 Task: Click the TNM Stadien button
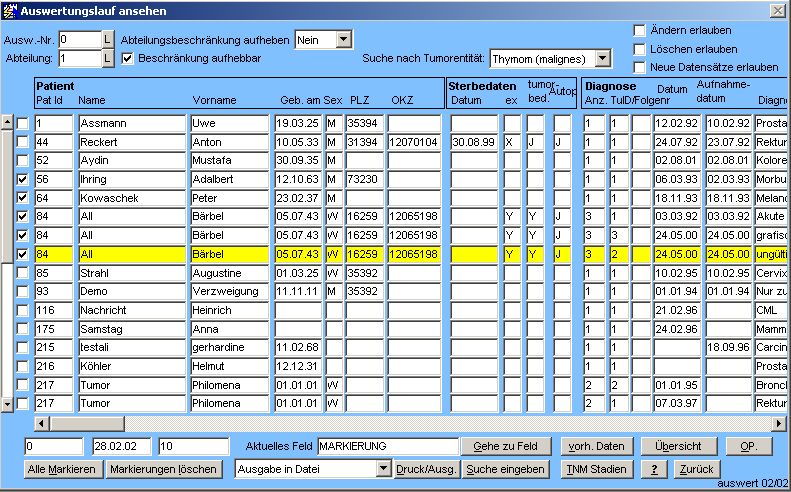pyautogui.click(x=596, y=469)
